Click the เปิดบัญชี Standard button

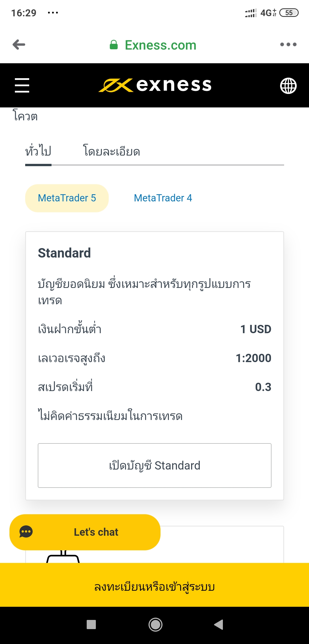[154, 466]
